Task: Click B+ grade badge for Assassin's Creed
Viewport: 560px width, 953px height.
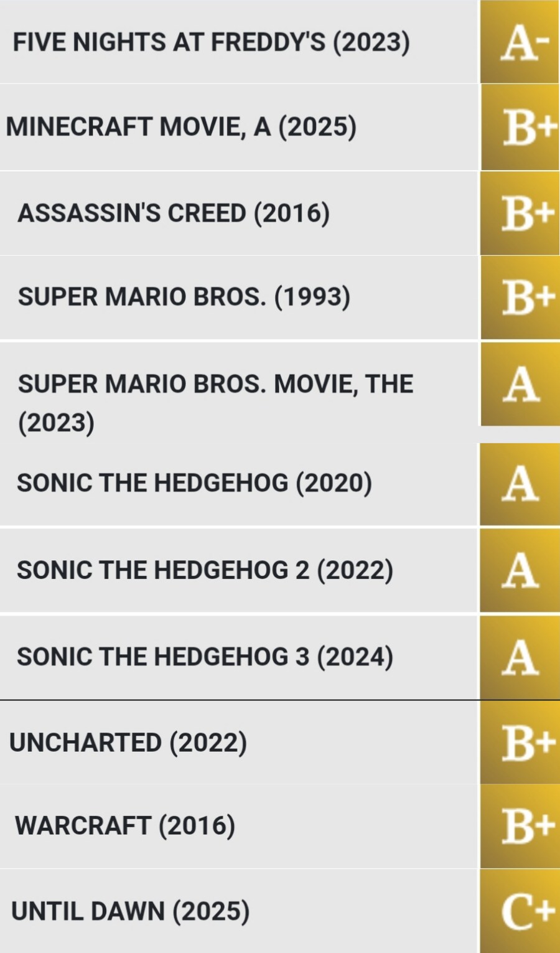Action: (520, 213)
